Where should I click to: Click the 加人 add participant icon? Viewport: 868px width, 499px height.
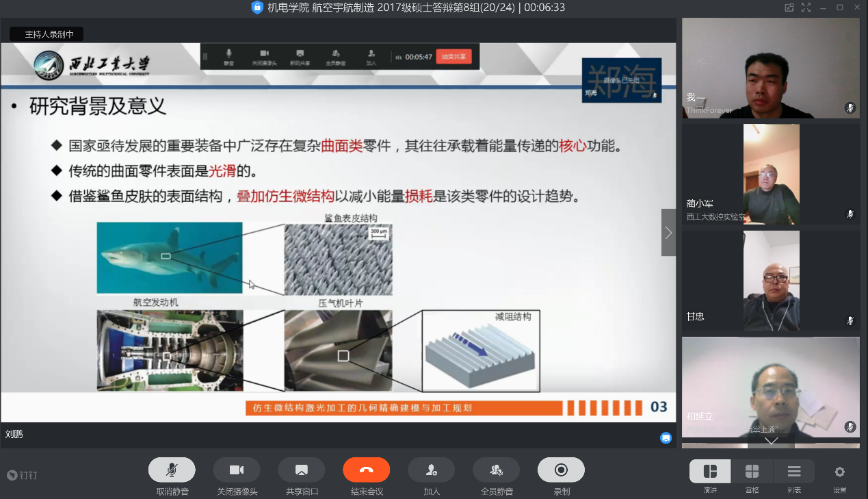[431, 470]
